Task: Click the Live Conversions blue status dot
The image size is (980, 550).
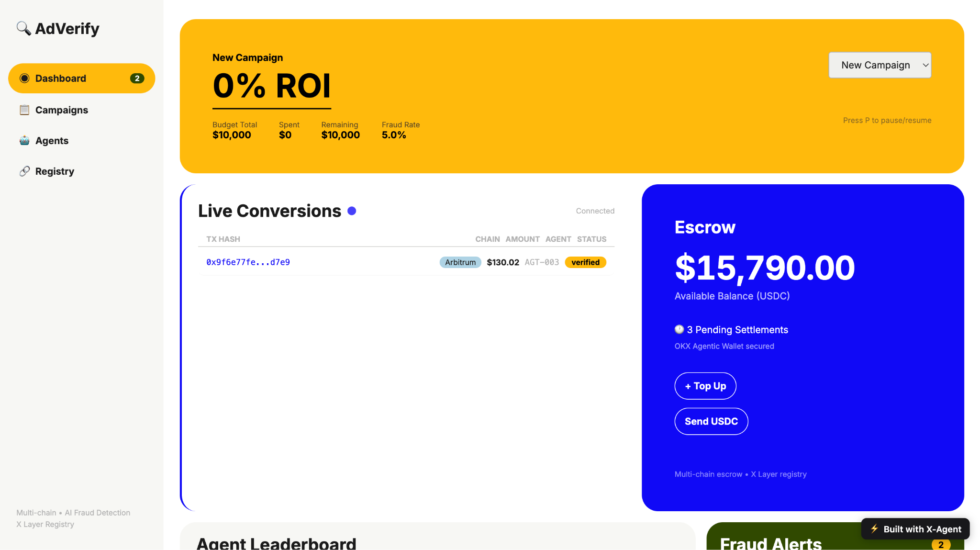Action: (x=352, y=211)
